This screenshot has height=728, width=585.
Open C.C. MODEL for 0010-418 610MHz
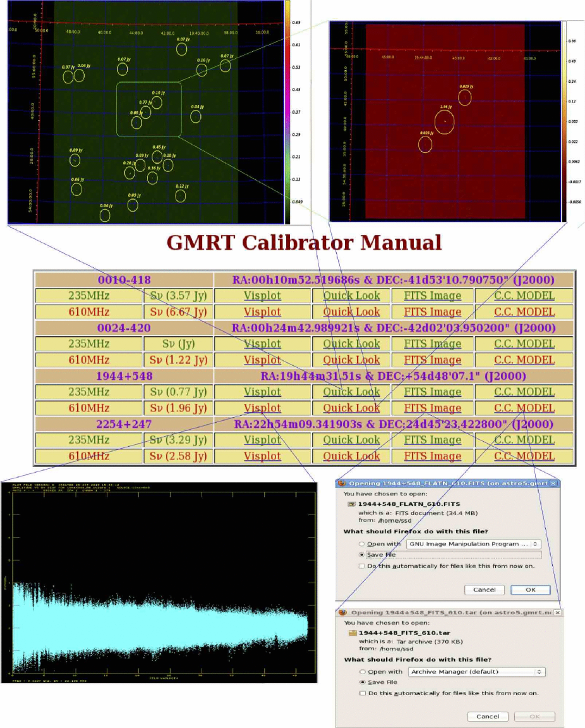524,312
